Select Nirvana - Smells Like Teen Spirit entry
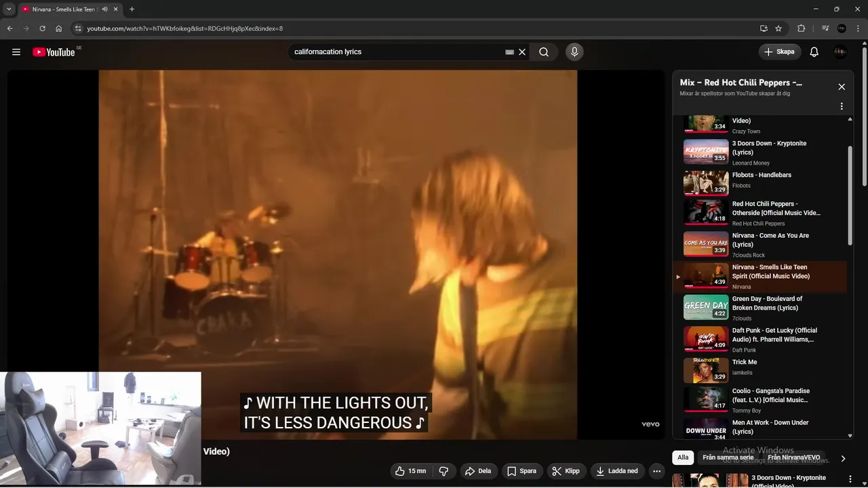Screen dimensions: 868x488 click(759, 277)
